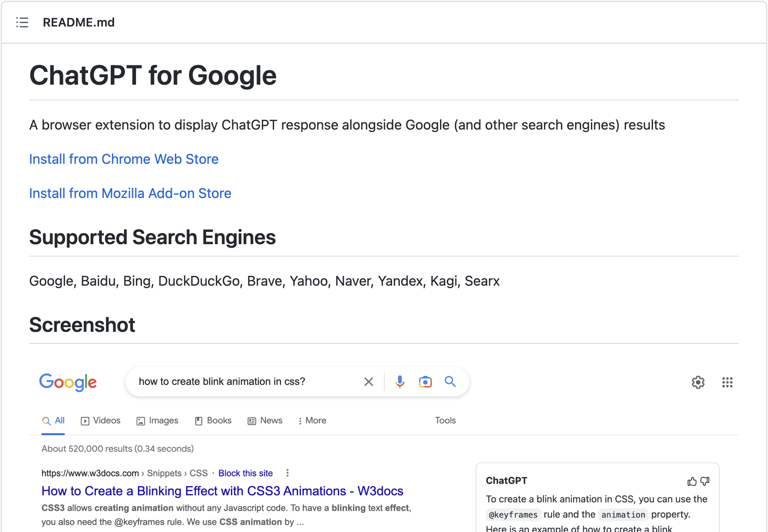Clear the search query with the X
Viewport: 768px width, 532px height.
368,381
